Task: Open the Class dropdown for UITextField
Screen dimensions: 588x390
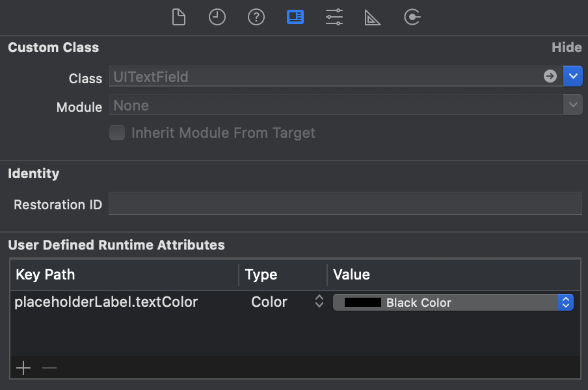Action: (x=573, y=76)
